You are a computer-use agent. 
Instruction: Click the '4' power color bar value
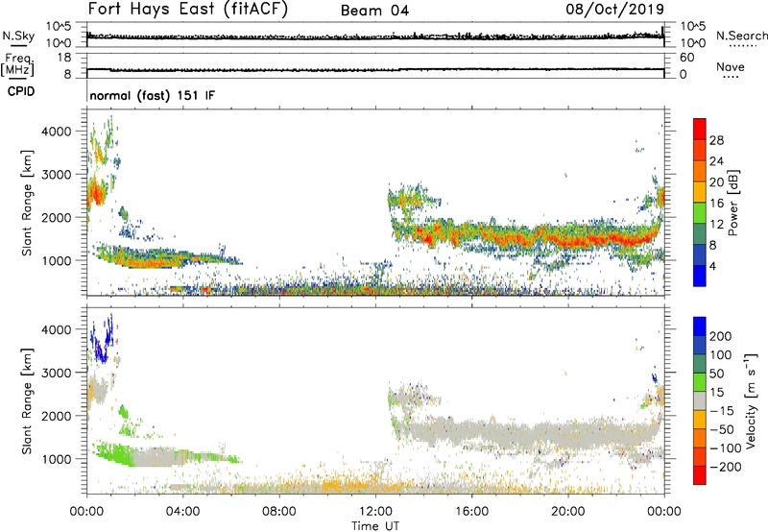click(712, 266)
